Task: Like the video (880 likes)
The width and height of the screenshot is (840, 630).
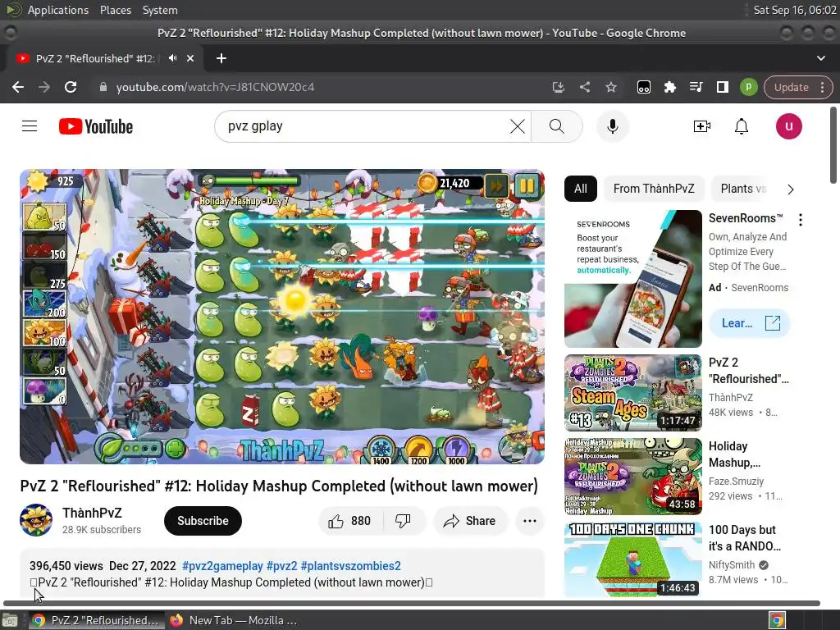Action: click(x=349, y=521)
